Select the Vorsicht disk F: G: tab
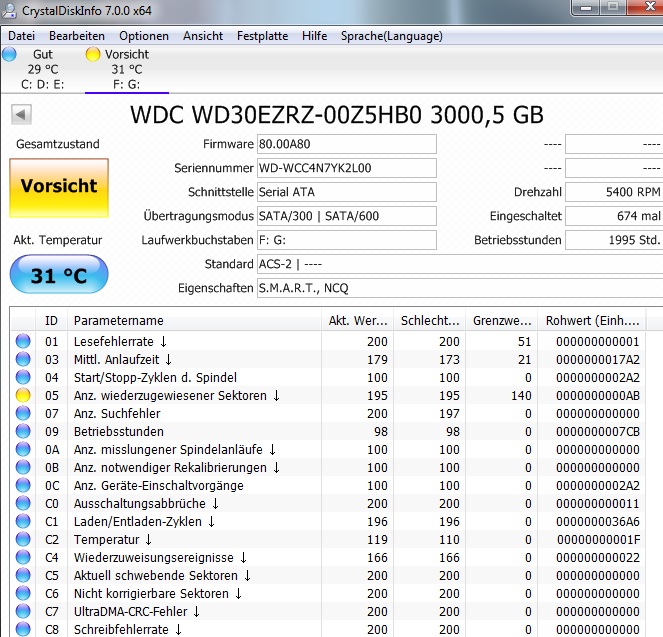The height and width of the screenshot is (637, 663). tap(126, 69)
